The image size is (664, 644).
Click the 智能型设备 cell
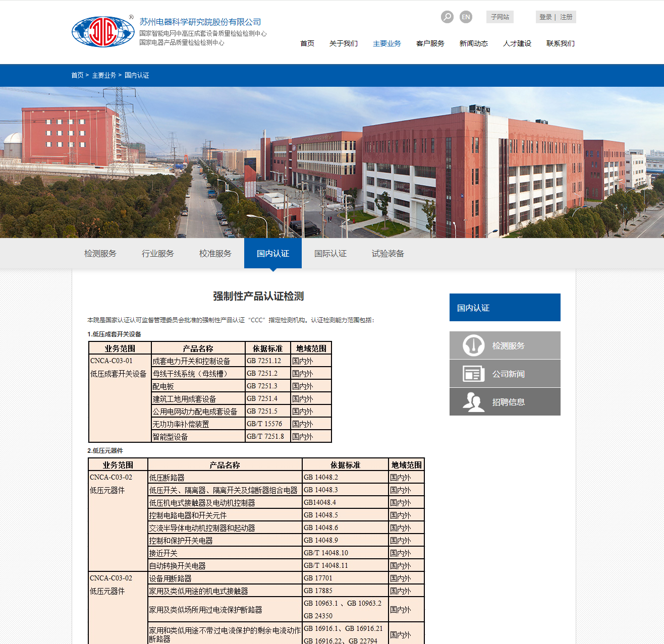[x=198, y=436]
